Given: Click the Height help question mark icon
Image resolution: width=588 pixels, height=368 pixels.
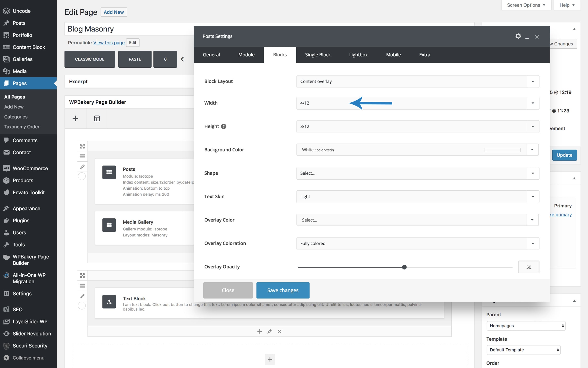Looking at the screenshot, I should point(224,126).
